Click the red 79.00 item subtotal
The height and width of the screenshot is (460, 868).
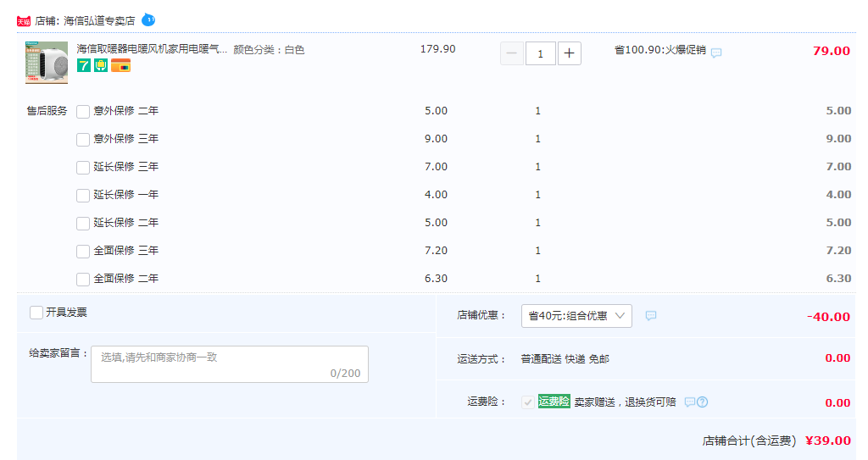coord(832,51)
